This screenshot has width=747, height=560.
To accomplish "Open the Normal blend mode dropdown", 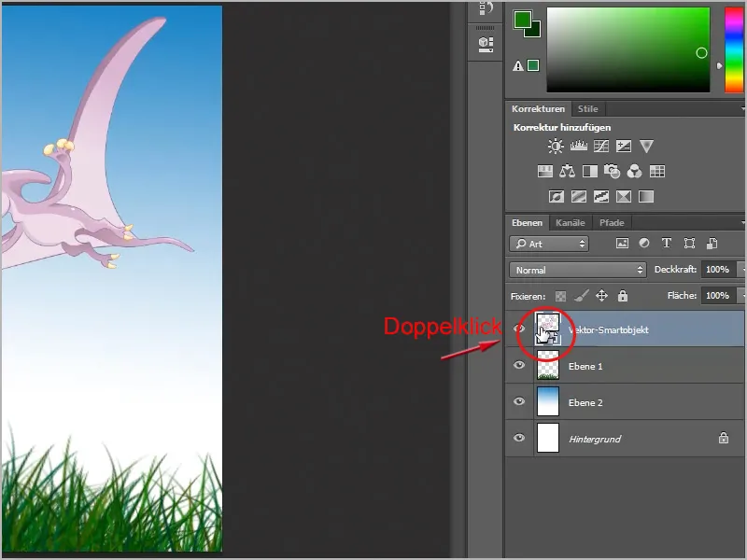I will tap(577, 270).
